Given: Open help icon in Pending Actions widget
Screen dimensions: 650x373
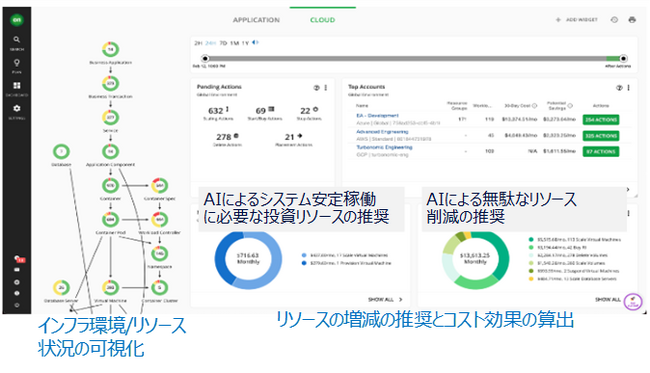Looking at the screenshot, I should point(316,88).
